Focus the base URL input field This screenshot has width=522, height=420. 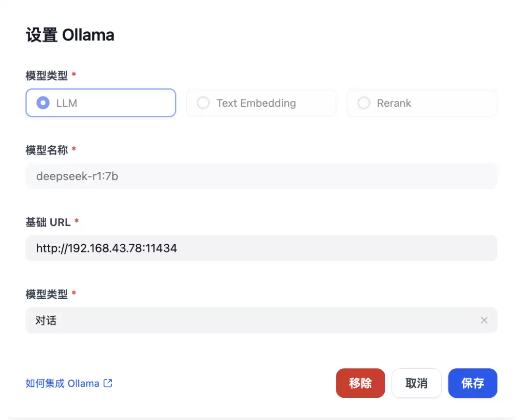coord(261,248)
